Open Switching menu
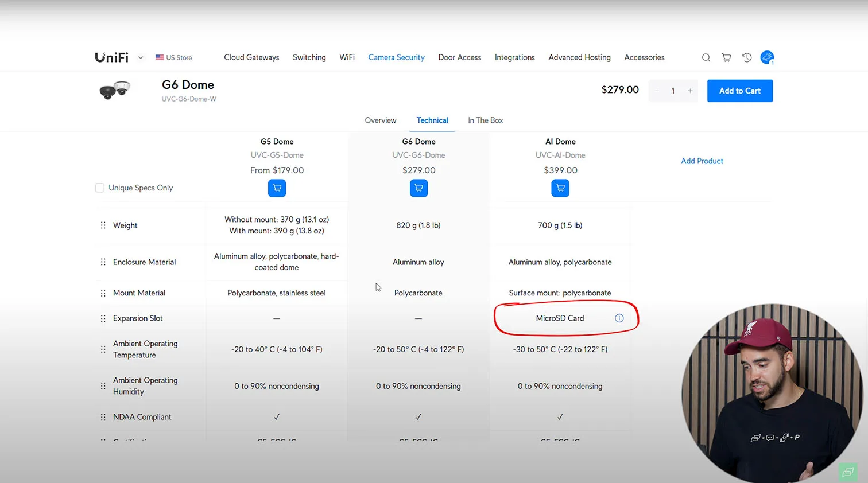The width and height of the screenshot is (868, 483). (x=309, y=57)
